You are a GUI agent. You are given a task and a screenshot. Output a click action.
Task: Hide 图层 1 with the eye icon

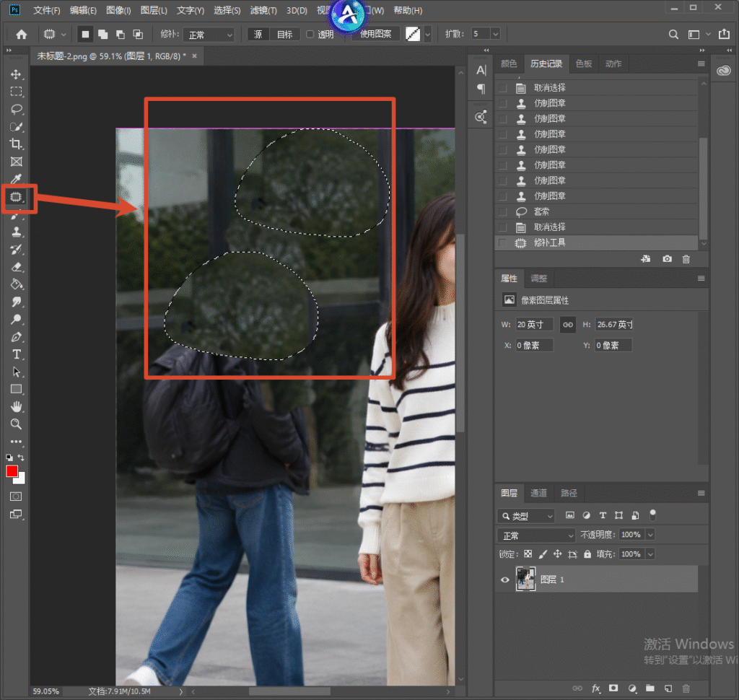tap(504, 579)
